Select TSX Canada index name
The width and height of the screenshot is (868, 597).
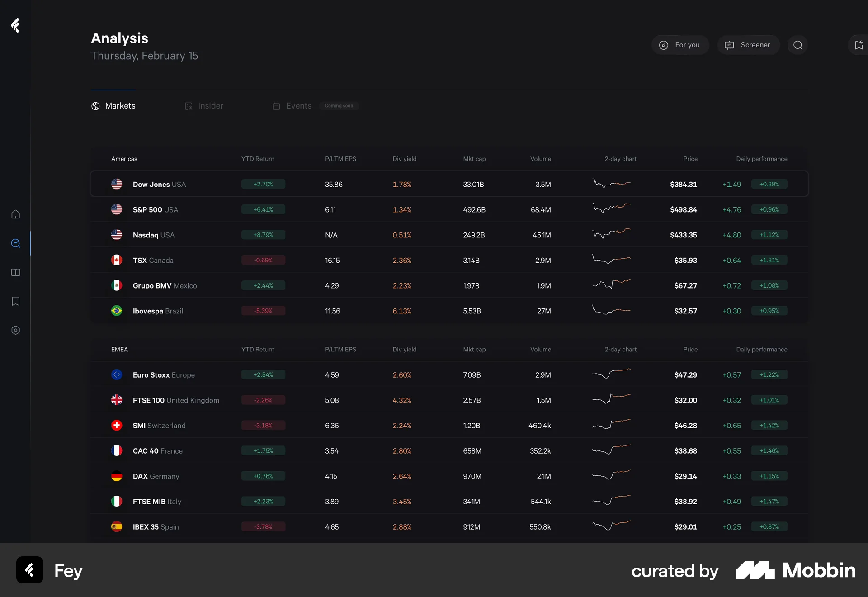pyautogui.click(x=153, y=261)
